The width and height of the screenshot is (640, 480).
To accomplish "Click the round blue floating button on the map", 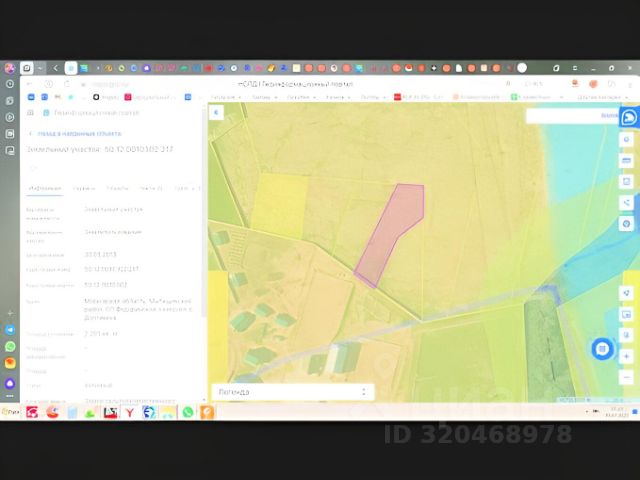I will point(602,349).
